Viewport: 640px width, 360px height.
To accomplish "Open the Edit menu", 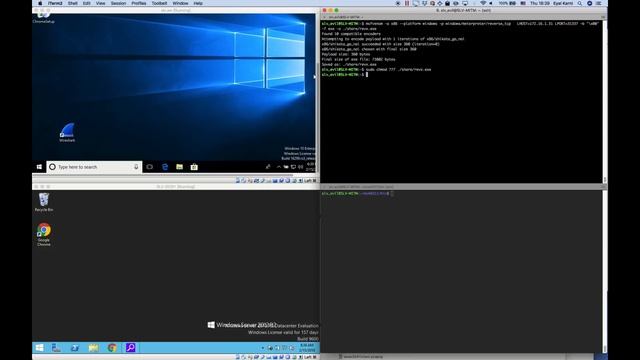I will (87, 3).
